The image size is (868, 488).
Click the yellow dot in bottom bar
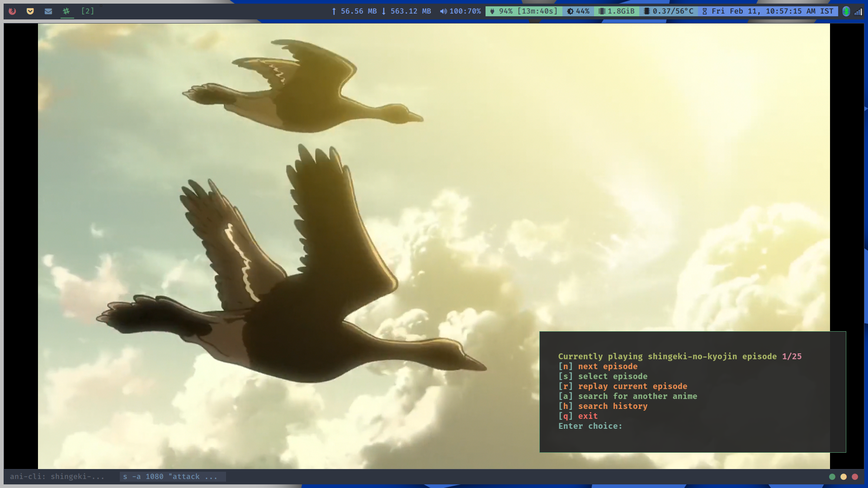pyautogui.click(x=844, y=477)
